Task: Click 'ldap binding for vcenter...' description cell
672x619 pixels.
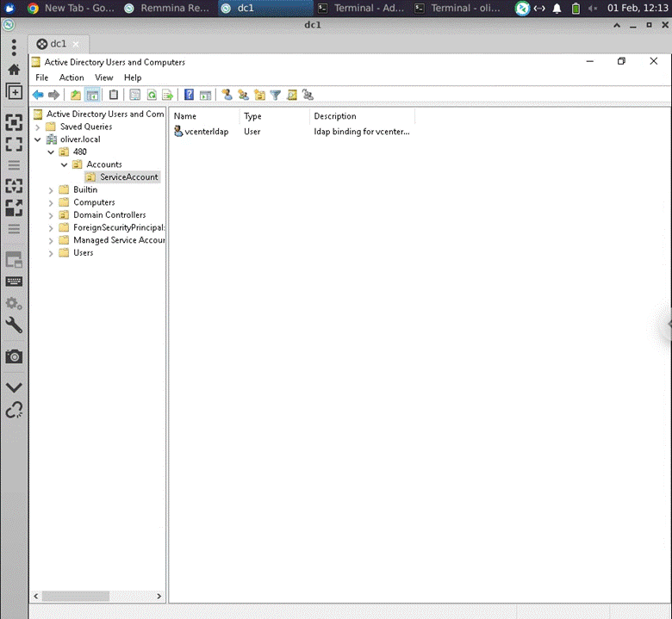Action: click(362, 132)
